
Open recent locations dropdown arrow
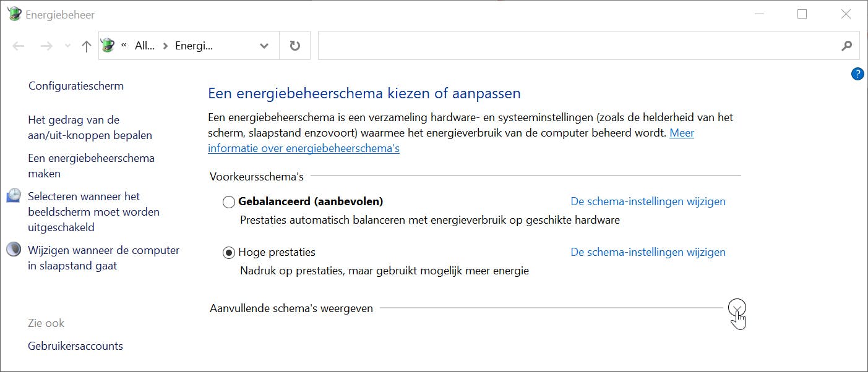(68, 46)
